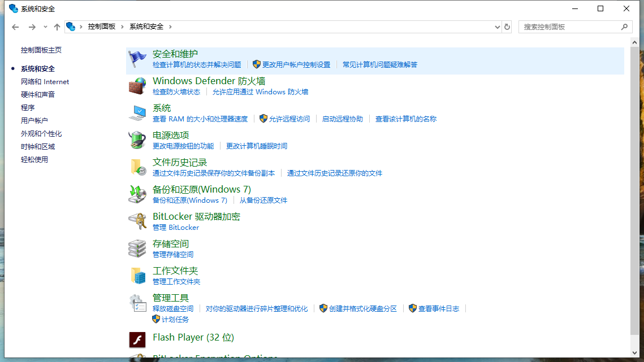The height and width of the screenshot is (362, 644).
Task: Open 程序 category in sidebar
Action: click(28, 107)
